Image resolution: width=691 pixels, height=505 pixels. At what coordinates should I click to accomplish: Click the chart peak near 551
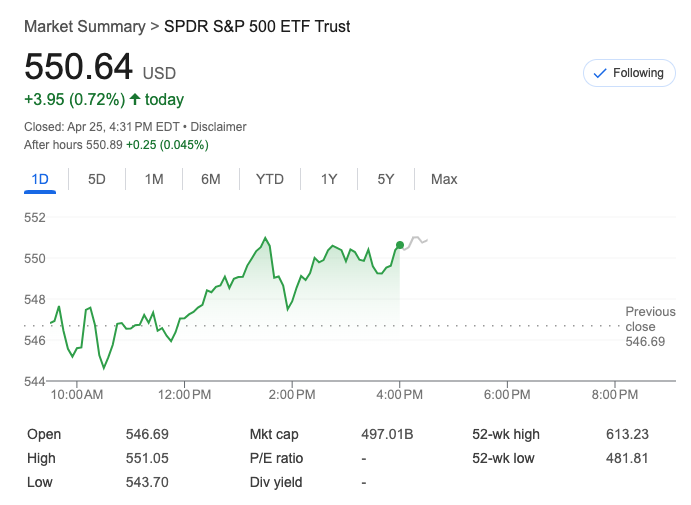[x=266, y=238]
